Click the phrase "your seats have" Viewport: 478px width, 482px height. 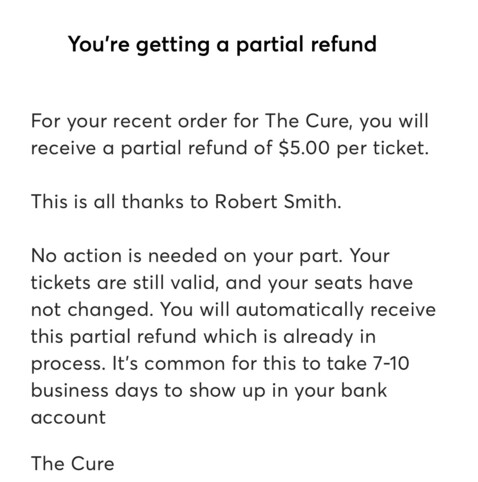(340, 283)
